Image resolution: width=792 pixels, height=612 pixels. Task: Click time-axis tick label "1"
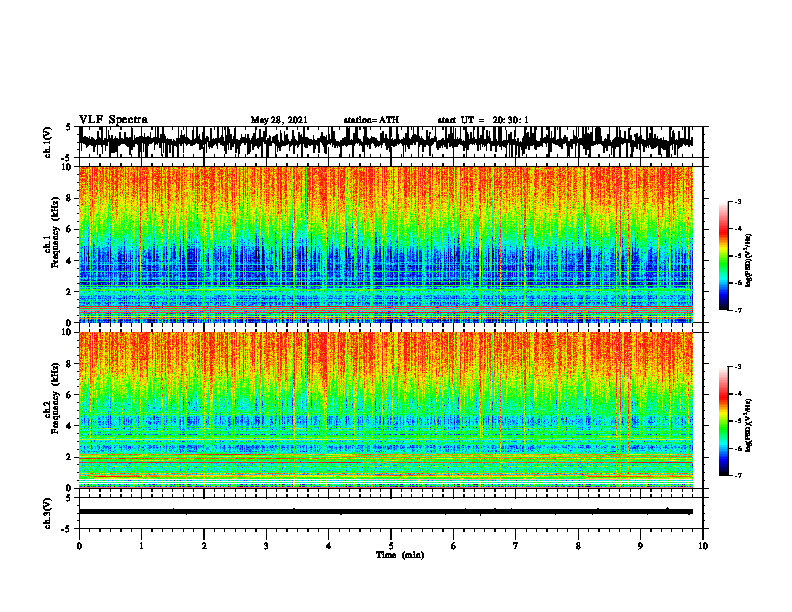click(x=141, y=546)
